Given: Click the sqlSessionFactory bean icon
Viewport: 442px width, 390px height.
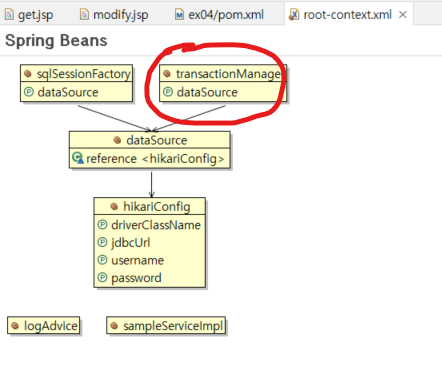Looking at the screenshot, I should (x=28, y=74).
